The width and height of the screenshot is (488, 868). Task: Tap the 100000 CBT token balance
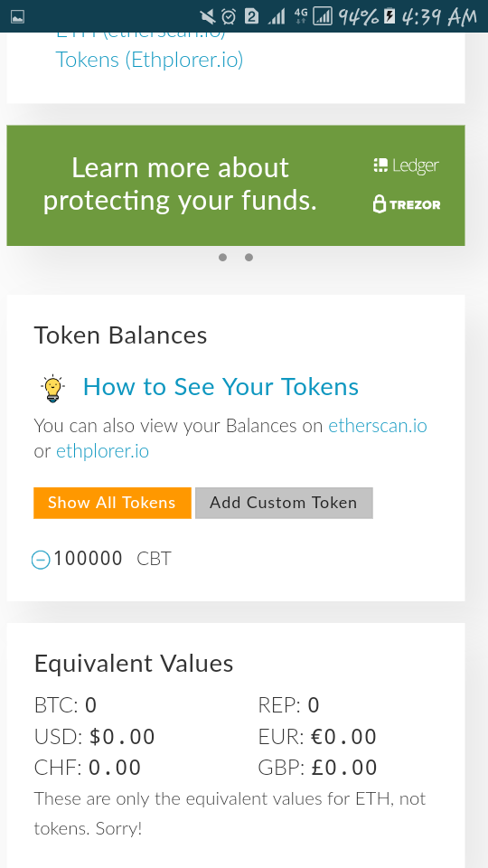pos(112,559)
